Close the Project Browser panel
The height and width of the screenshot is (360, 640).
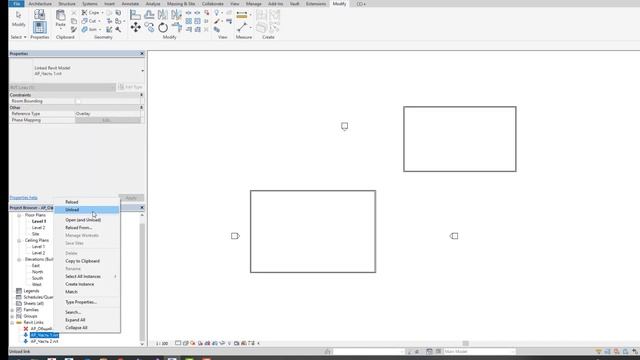pos(142,208)
